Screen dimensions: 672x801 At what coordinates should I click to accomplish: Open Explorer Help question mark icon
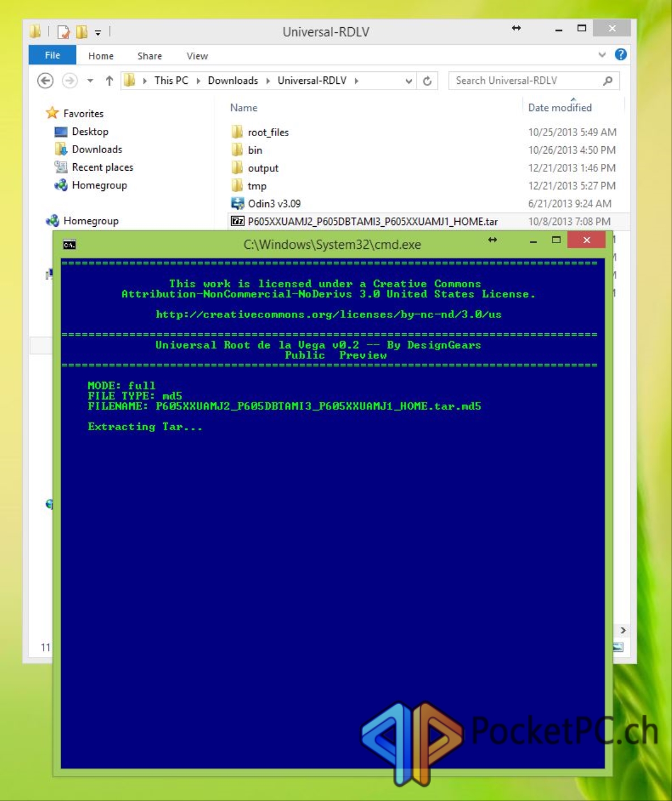(621, 54)
